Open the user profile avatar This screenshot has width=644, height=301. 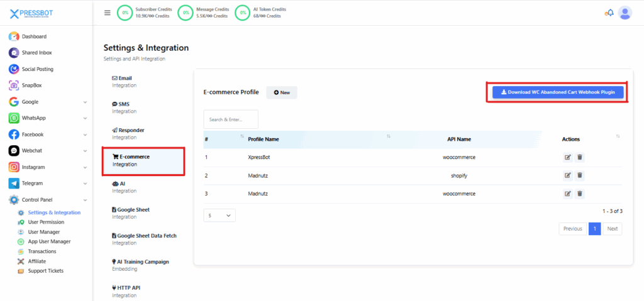coord(625,13)
